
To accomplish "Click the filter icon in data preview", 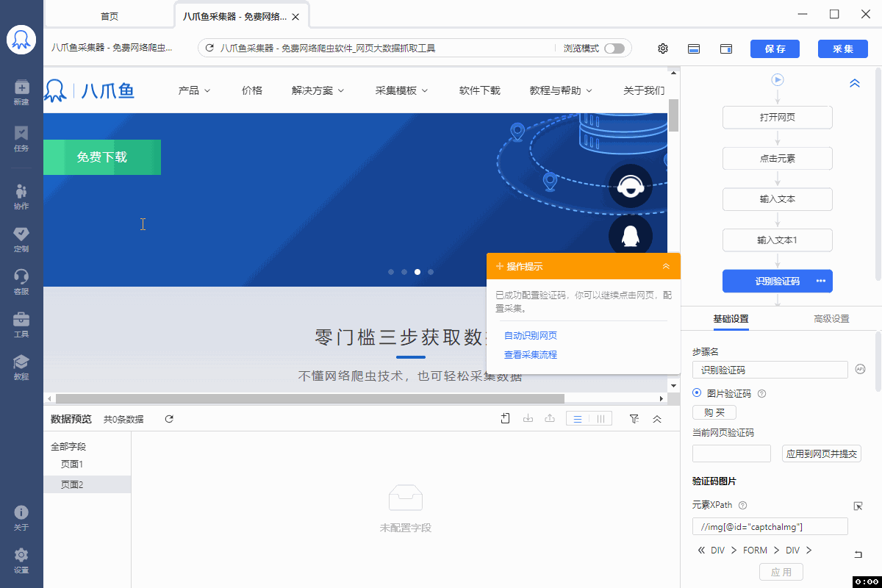I will click(x=634, y=419).
